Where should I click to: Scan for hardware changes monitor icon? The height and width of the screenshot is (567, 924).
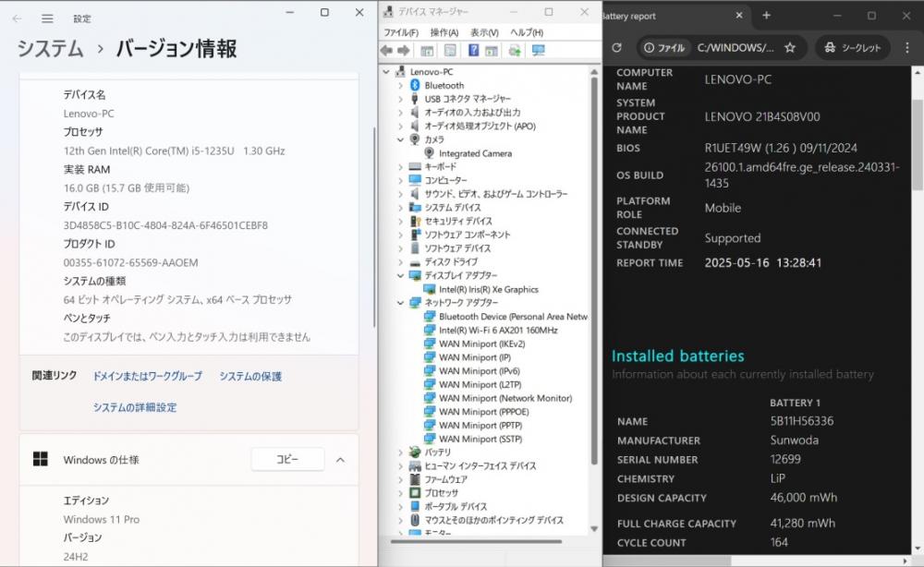[x=538, y=51]
